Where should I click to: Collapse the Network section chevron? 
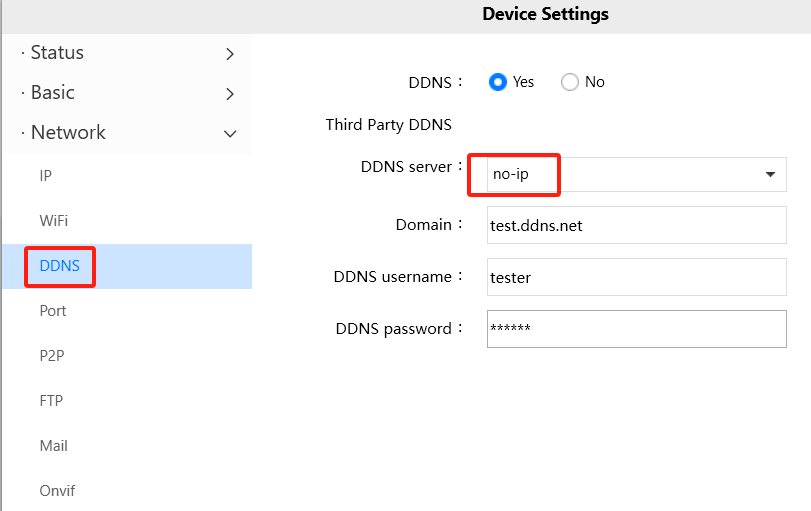(x=230, y=133)
